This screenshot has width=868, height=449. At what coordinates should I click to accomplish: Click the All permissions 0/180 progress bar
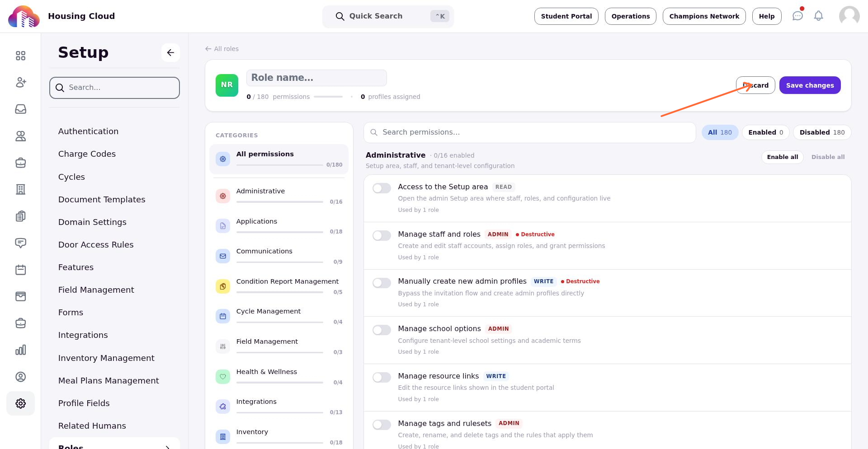coord(279,165)
